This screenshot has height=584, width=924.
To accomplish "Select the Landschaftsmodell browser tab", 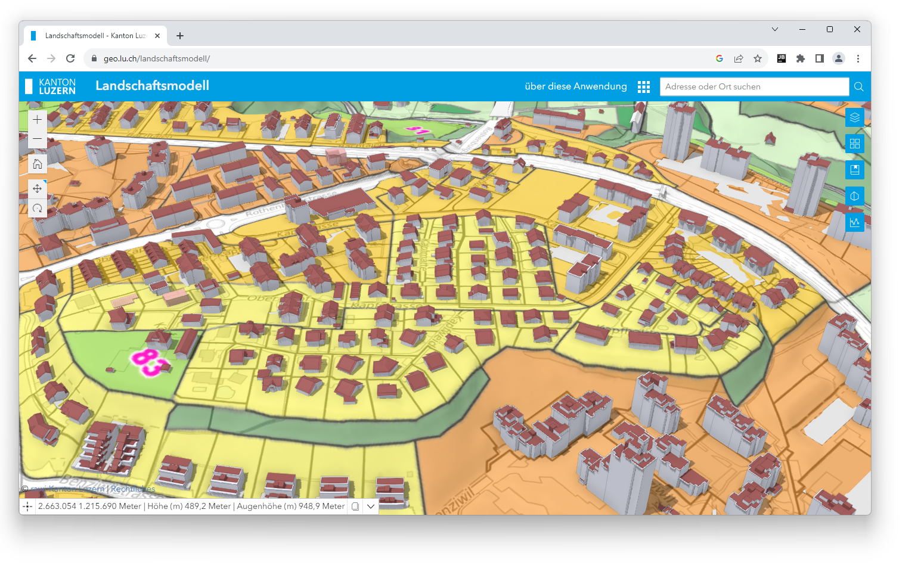I will pyautogui.click(x=95, y=36).
